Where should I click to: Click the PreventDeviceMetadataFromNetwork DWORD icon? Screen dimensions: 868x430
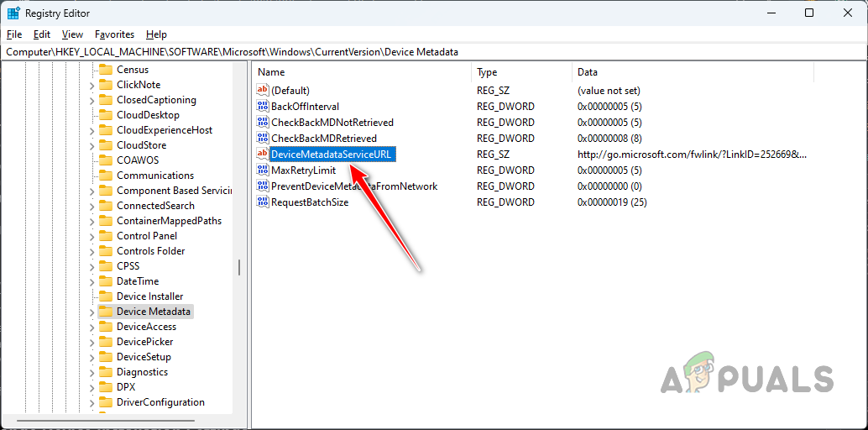(262, 186)
